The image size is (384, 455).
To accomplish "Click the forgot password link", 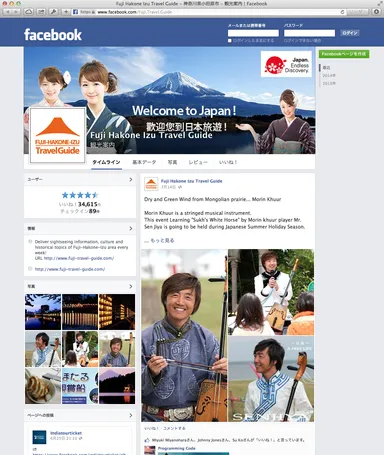I will coord(303,41).
